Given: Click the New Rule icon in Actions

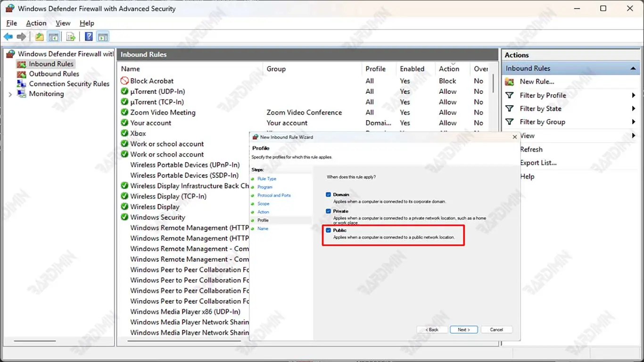Looking at the screenshot, I should (510, 82).
